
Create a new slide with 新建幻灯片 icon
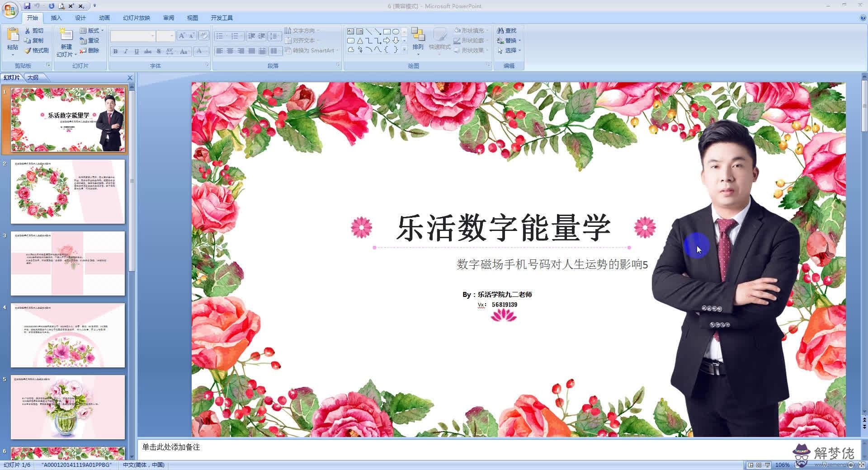tap(66, 35)
